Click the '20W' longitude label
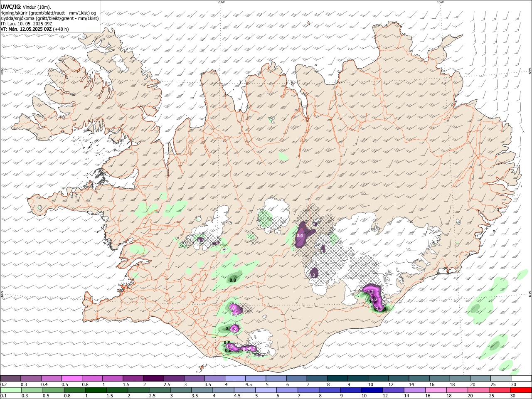 [221, 2]
